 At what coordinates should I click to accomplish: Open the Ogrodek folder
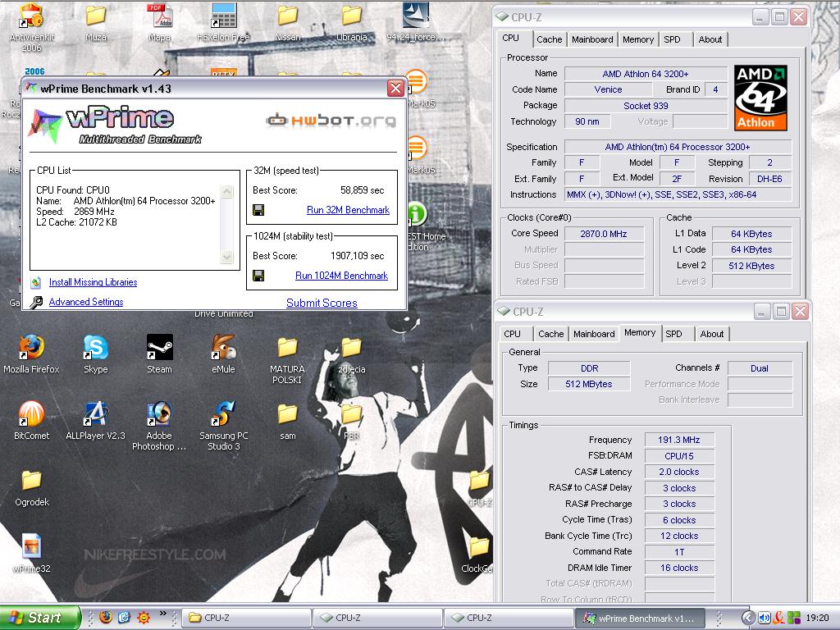pyautogui.click(x=31, y=481)
